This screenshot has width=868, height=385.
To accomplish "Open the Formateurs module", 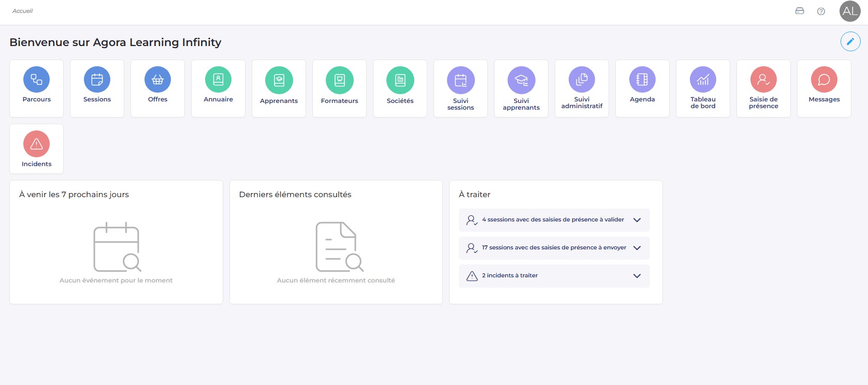I will [339, 88].
